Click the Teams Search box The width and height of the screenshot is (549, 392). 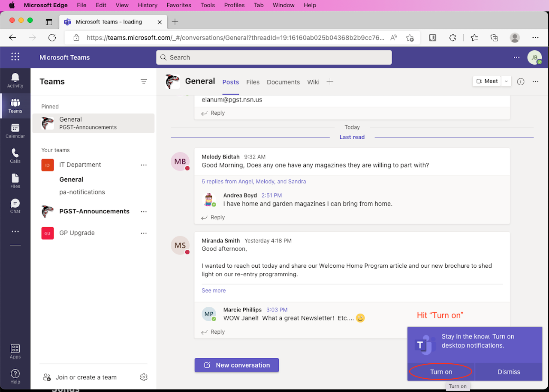[274, 57]
